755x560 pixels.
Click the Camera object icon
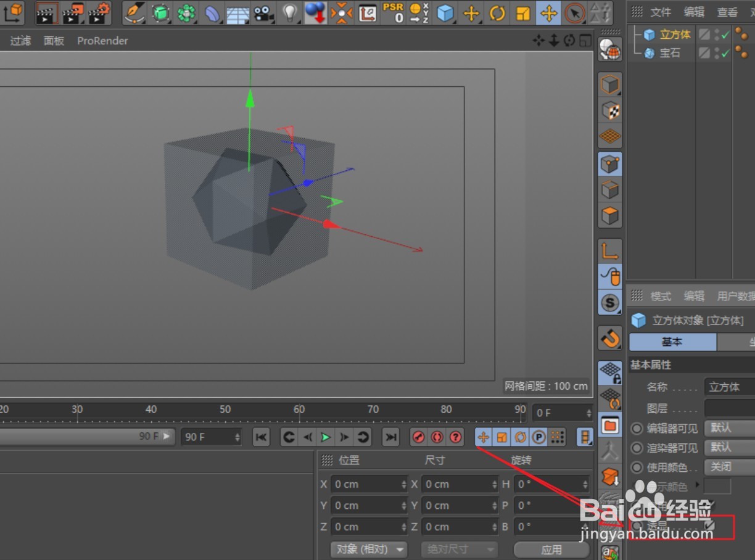point(263,12)
